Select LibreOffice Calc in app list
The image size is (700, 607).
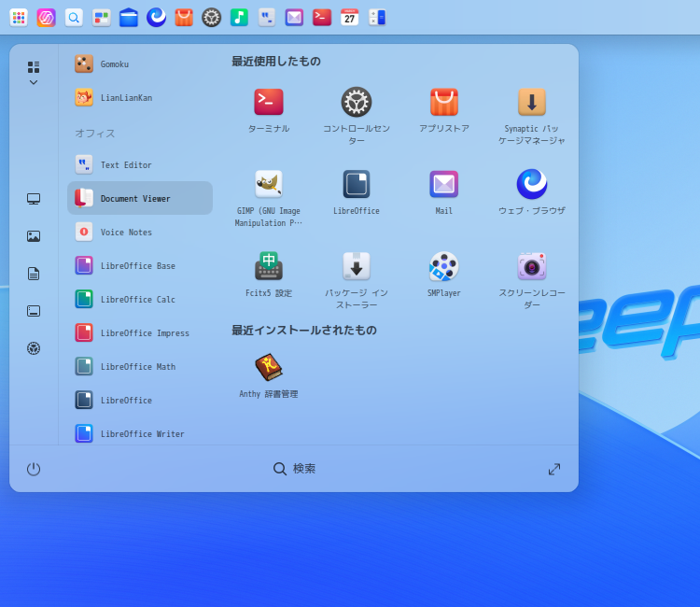pyautogui.click(x=140, y=299)
